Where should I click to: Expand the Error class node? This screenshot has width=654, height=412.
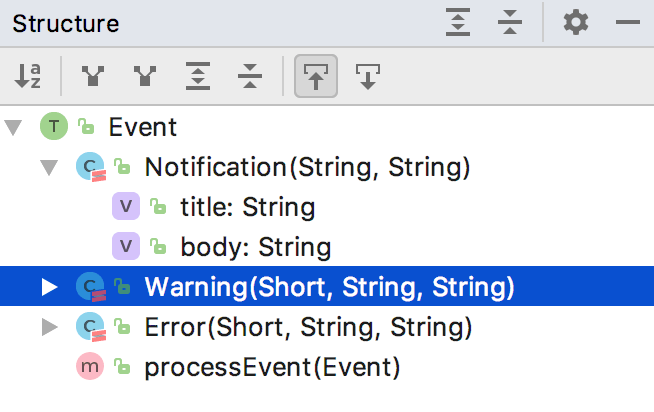coord(49,327)
